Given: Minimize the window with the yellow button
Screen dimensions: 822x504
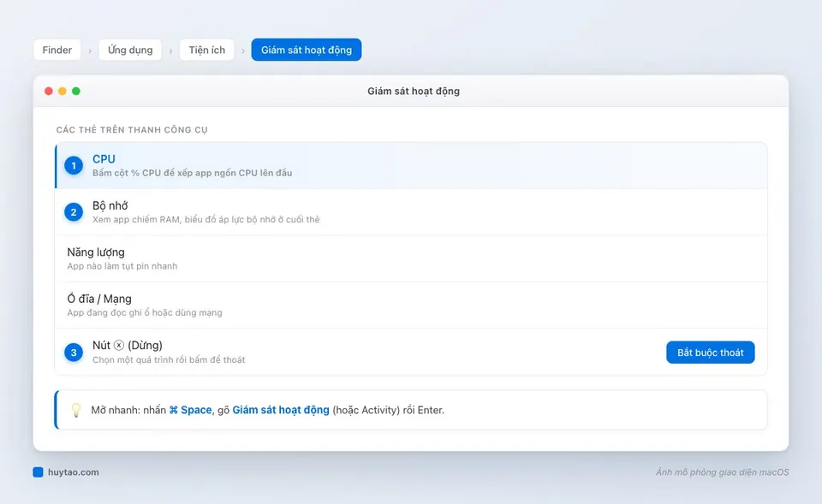Looking at the screenshot, I should coord(63,92).
